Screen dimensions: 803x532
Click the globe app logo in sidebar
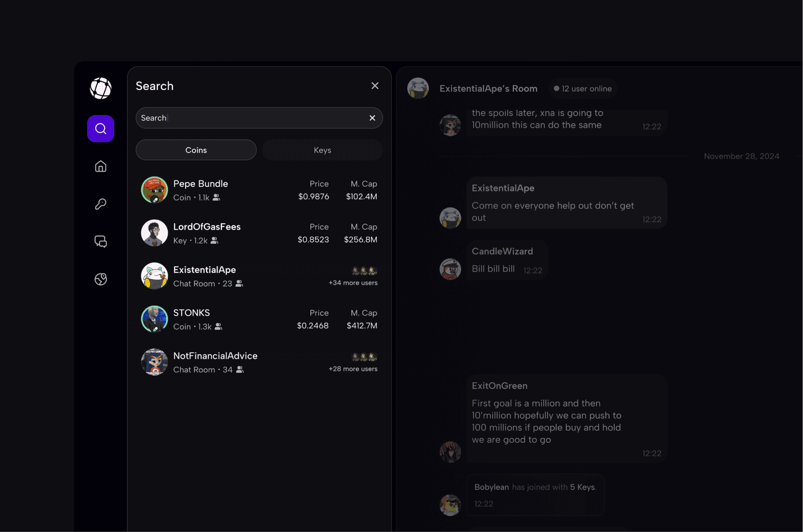pos(101,88)
